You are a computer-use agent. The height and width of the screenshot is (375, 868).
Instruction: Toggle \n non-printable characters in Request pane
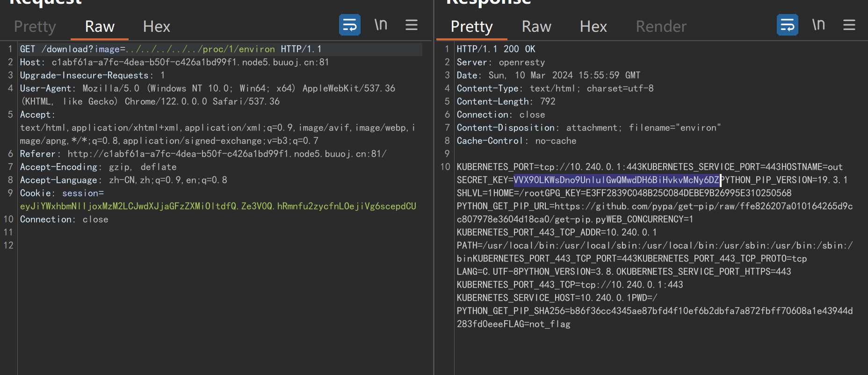coord(381,25)
